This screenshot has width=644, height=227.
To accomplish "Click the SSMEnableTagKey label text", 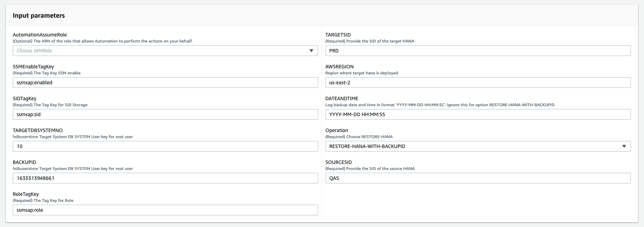I will click(33, 67).
